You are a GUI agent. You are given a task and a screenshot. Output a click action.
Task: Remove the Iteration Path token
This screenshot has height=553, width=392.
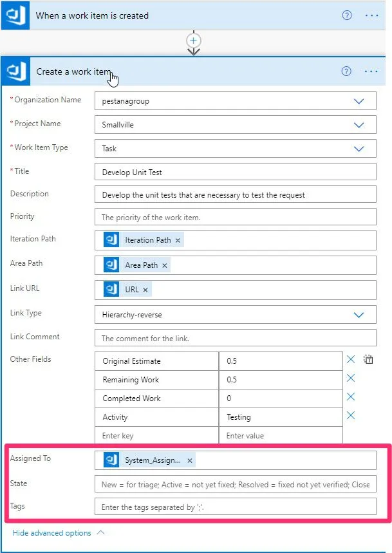coord(178,240)
